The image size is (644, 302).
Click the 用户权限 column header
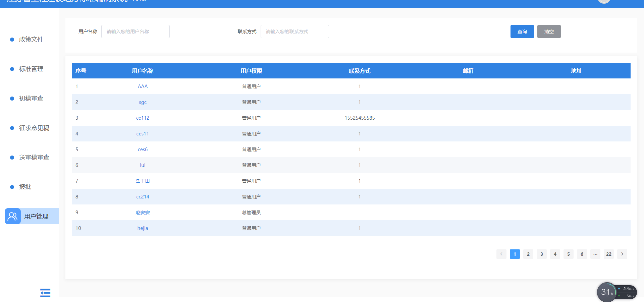(251, 71)
